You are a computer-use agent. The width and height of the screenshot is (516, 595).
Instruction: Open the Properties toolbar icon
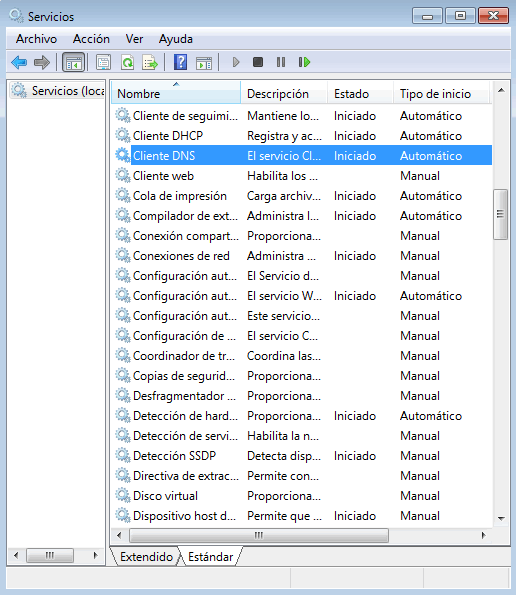tap(103, 62)
